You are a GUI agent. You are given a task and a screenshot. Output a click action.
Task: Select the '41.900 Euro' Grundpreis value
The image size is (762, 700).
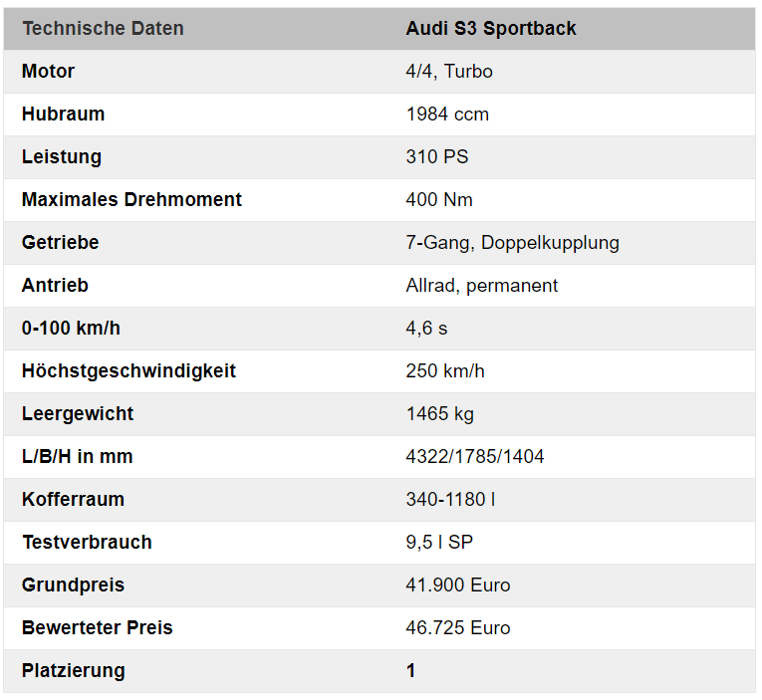pyautogui.click(x=458, y=585)
